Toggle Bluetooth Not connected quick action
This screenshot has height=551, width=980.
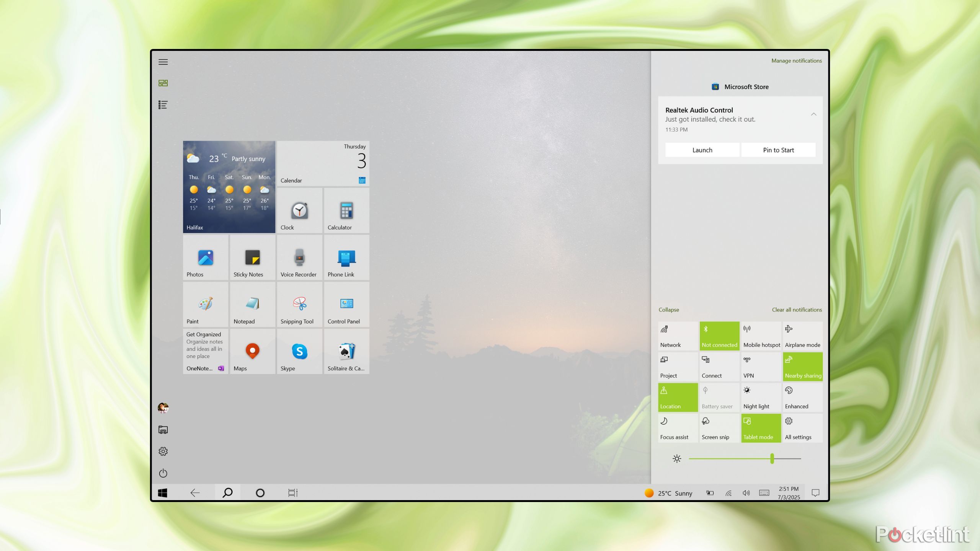719,336
